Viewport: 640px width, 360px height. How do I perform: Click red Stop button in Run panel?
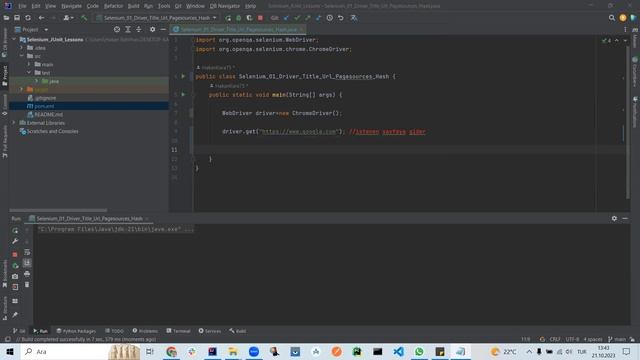[x=15, y=254]
